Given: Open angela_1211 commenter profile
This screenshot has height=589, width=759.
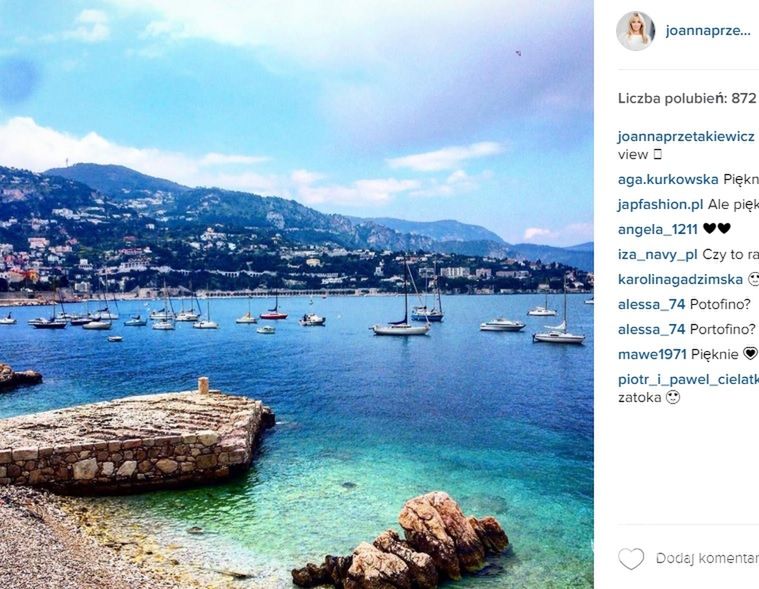Looking at the screenshot, I should pos(657,229).
